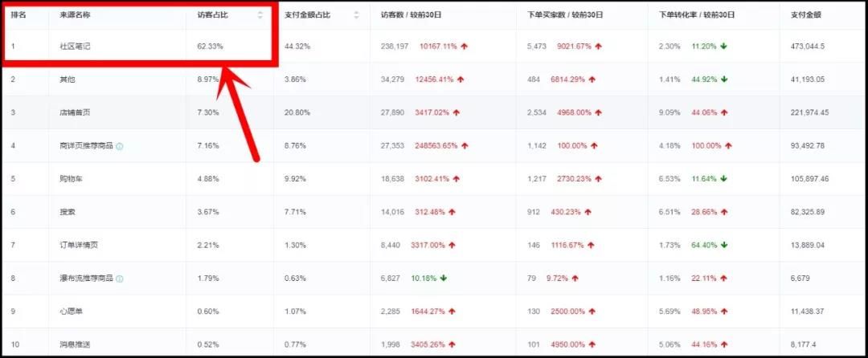Click the payment amount 11,438.37
868x358 pixels.
click(x=808, y=311)
